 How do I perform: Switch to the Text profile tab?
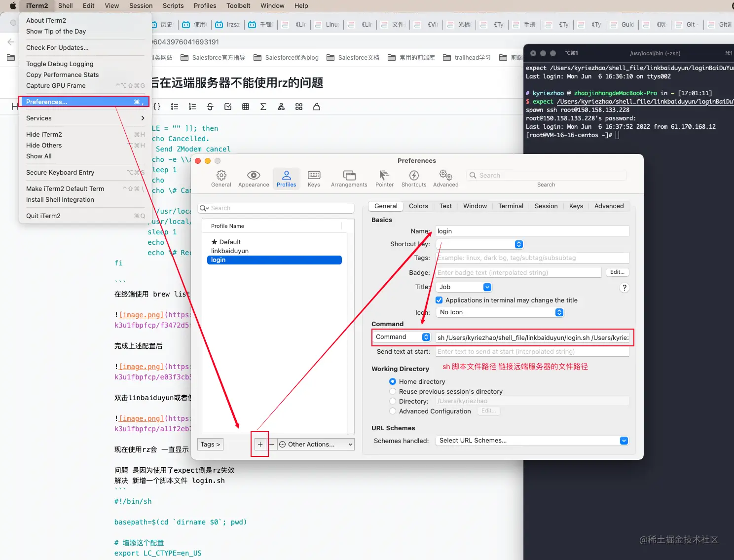(445, 206)
